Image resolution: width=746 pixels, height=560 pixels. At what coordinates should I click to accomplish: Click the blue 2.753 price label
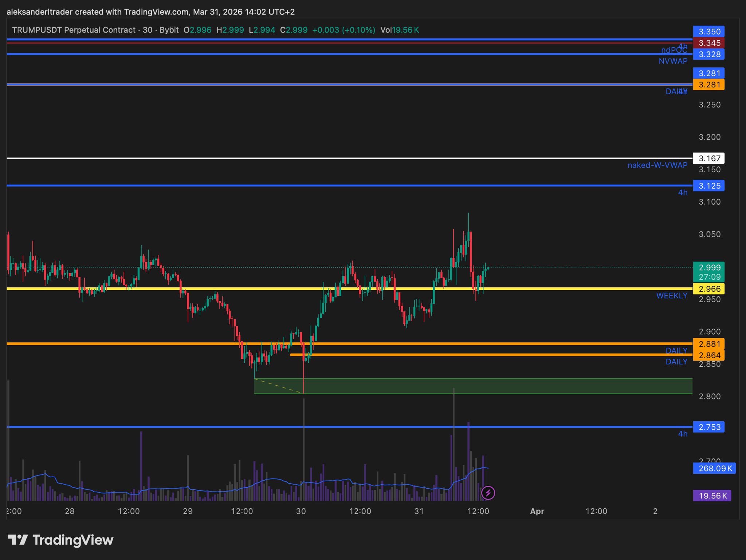pos(708,427)
